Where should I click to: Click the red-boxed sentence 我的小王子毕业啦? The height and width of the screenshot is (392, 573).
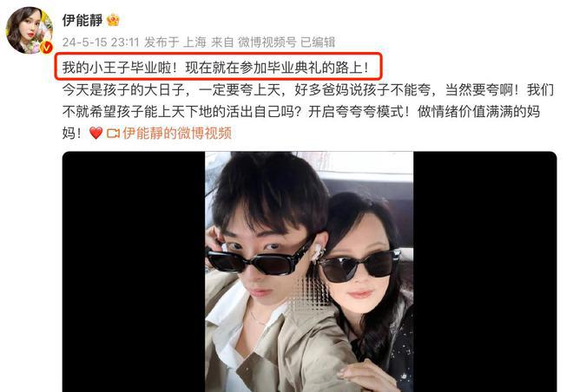215,68
